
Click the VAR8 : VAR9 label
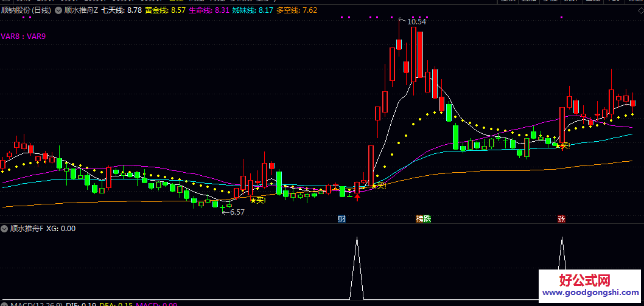coord(23,36)
